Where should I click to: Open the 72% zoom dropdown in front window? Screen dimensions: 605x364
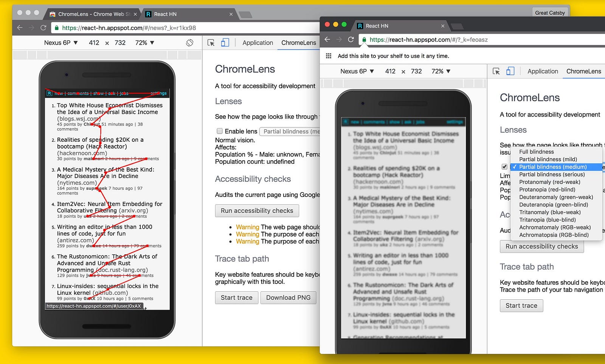coord(441,71)
